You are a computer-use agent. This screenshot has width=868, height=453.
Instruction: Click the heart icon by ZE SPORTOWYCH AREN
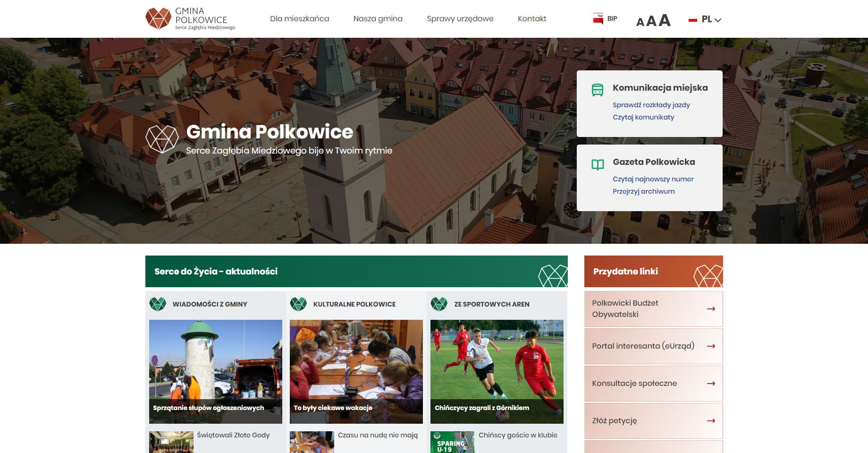tap(438, 304)
